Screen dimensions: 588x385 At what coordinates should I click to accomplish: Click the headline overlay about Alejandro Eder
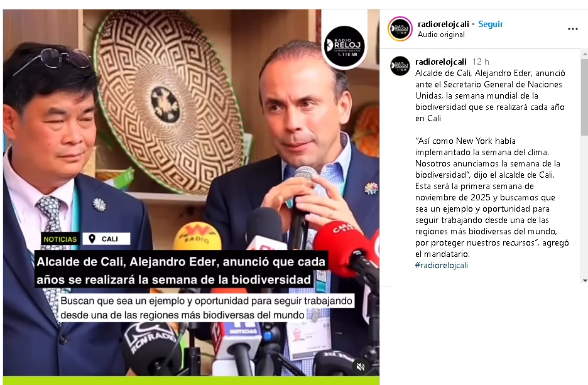click(x=182, y=271)
